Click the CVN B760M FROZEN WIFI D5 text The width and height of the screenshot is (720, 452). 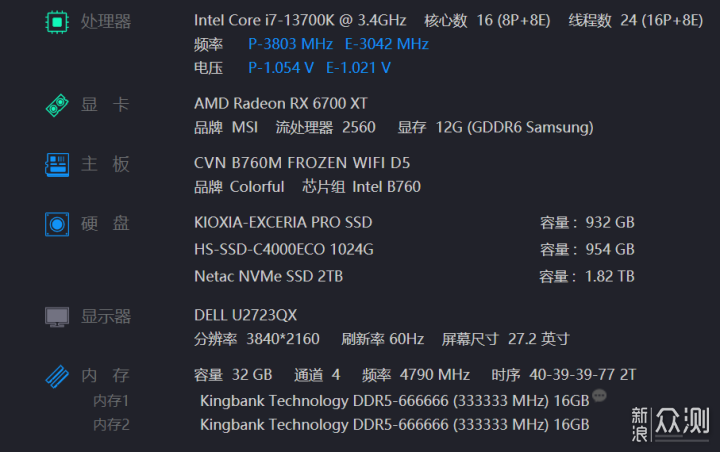[302, 163]
